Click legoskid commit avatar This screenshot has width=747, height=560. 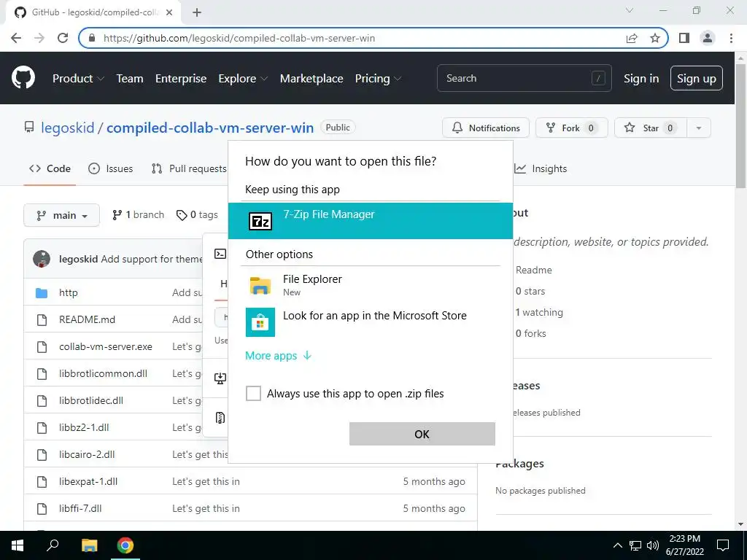click(x=42, y=259)
